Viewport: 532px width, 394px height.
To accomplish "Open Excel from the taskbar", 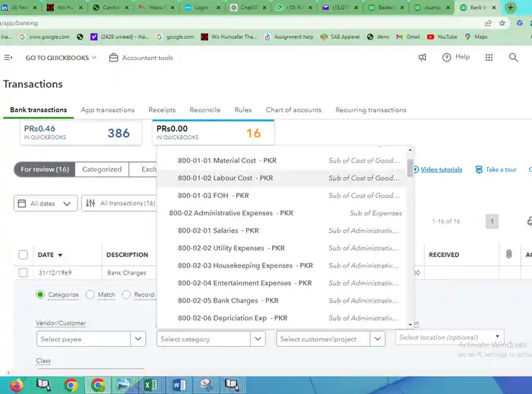I will [150, 385].
